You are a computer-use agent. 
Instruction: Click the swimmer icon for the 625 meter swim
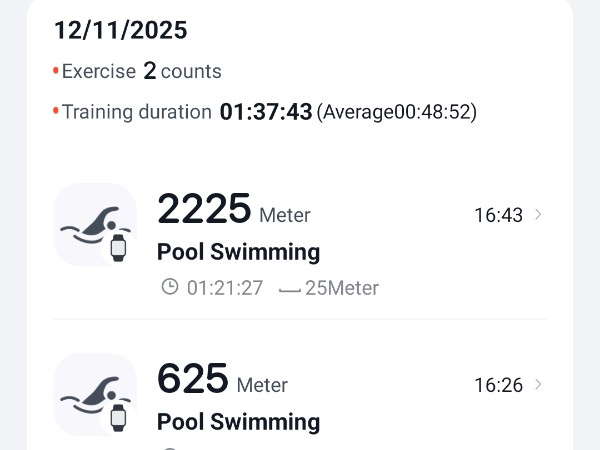[94, 394]
